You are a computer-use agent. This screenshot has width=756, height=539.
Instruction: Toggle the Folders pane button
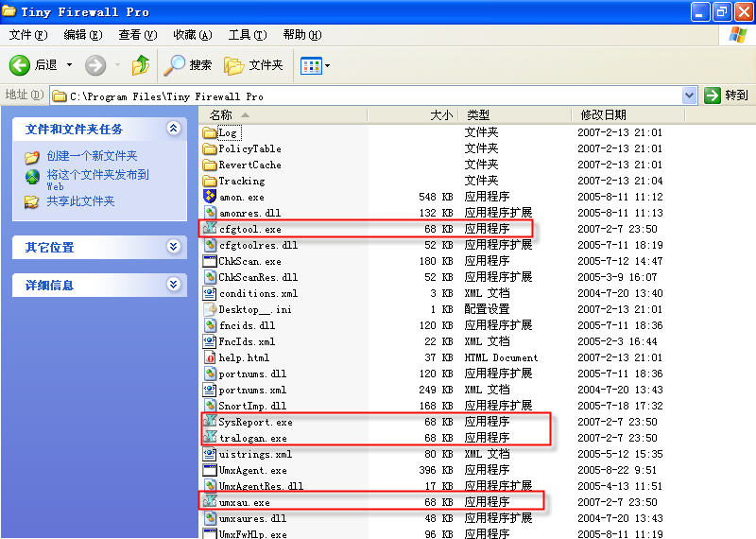pos(253,65)
